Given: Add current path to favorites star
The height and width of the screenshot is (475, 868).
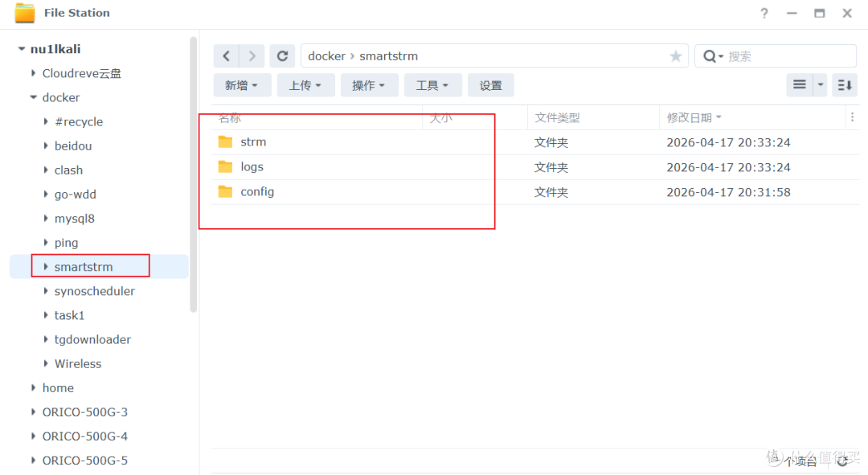Looking at the screenshot, I should (675, 56).
